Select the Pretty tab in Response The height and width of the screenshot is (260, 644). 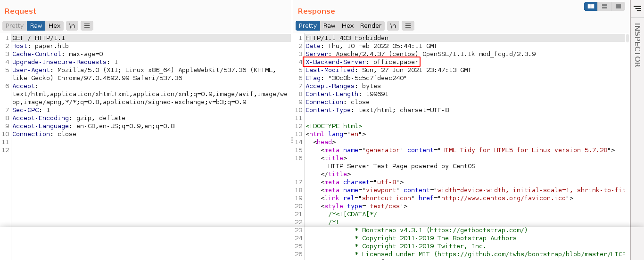click(x=307, y=26)
